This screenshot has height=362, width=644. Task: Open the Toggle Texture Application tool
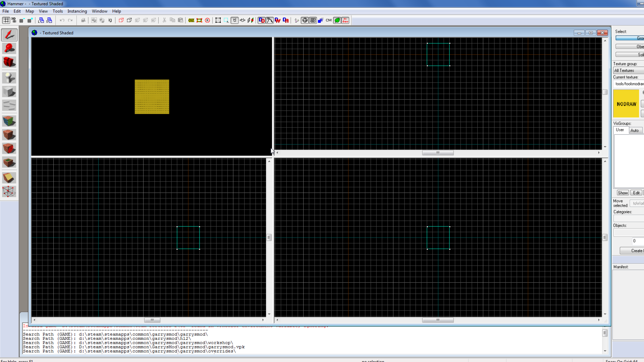point(9,121)
